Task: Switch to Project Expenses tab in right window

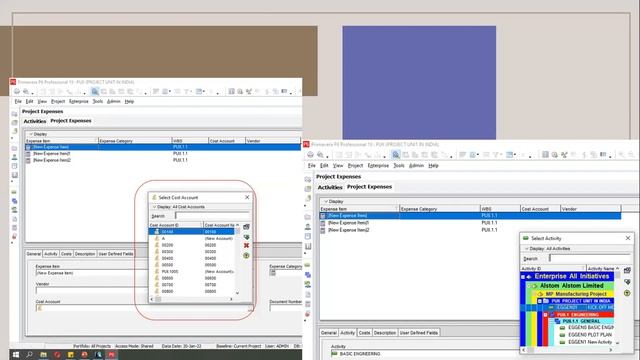Action: [x=369, y=187]
